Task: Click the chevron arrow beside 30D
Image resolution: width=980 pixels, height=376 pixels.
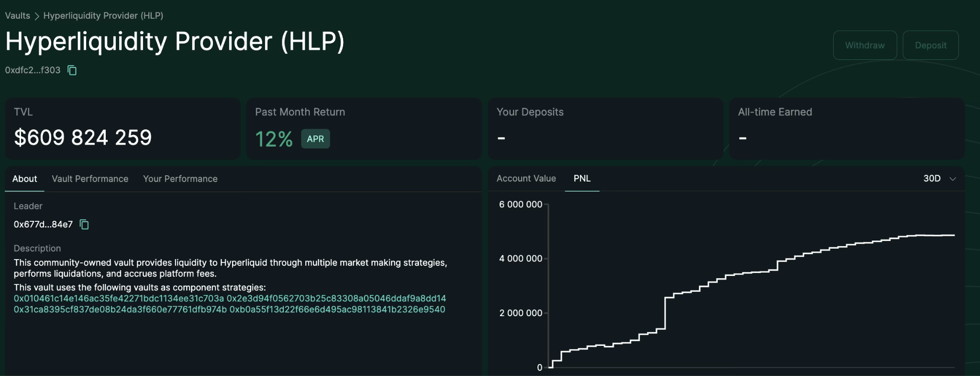Action: point(952,179)
